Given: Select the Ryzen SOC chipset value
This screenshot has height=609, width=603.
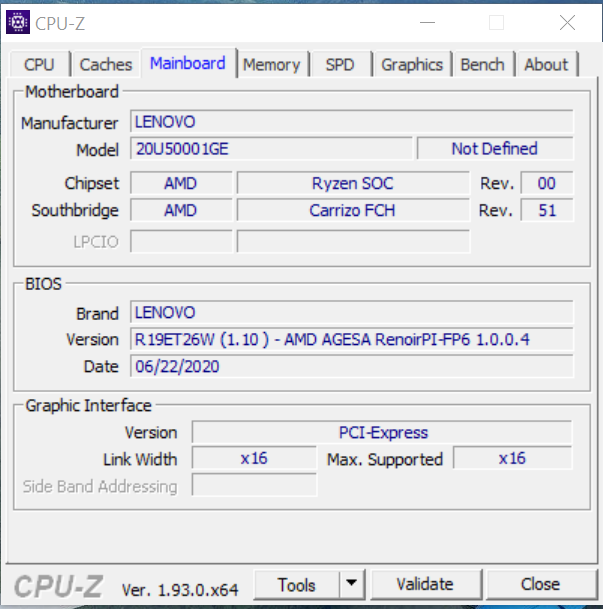Looking at the screenshot, I should 353,183.
